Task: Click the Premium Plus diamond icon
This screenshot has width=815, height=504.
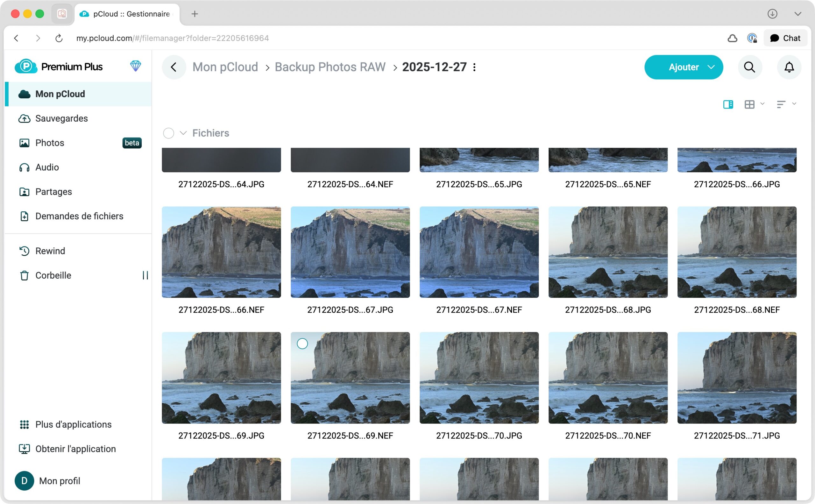Action: (x=135, y=66)
